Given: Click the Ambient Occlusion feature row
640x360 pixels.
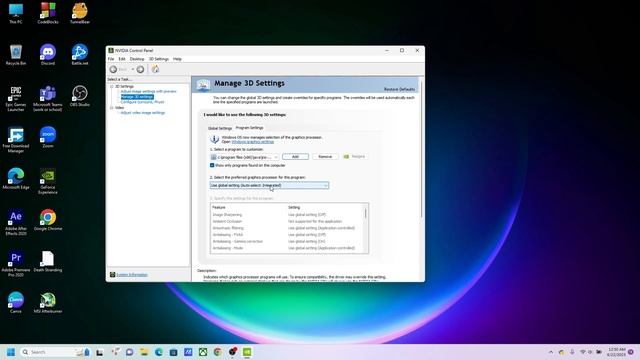Looking at the screenshot, I should point(287,221).
